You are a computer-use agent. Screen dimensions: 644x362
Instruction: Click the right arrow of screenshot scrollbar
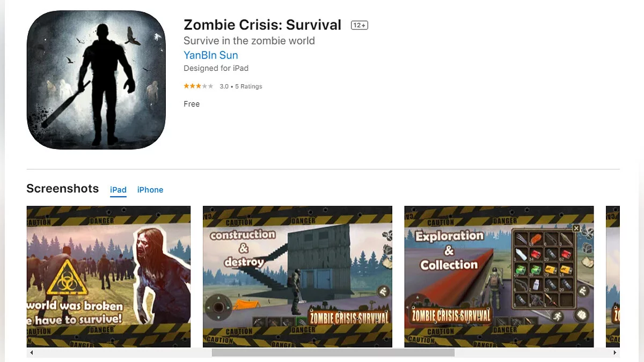coord(615,352)
